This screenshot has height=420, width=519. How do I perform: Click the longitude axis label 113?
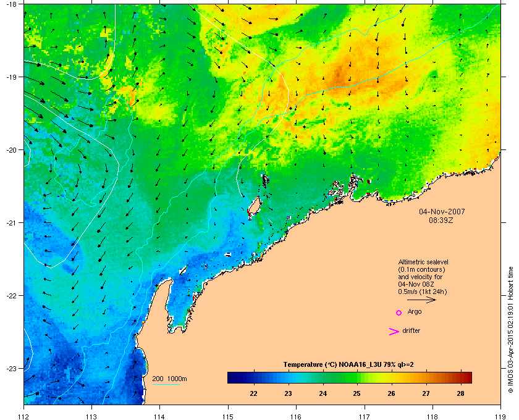[91, 416]
